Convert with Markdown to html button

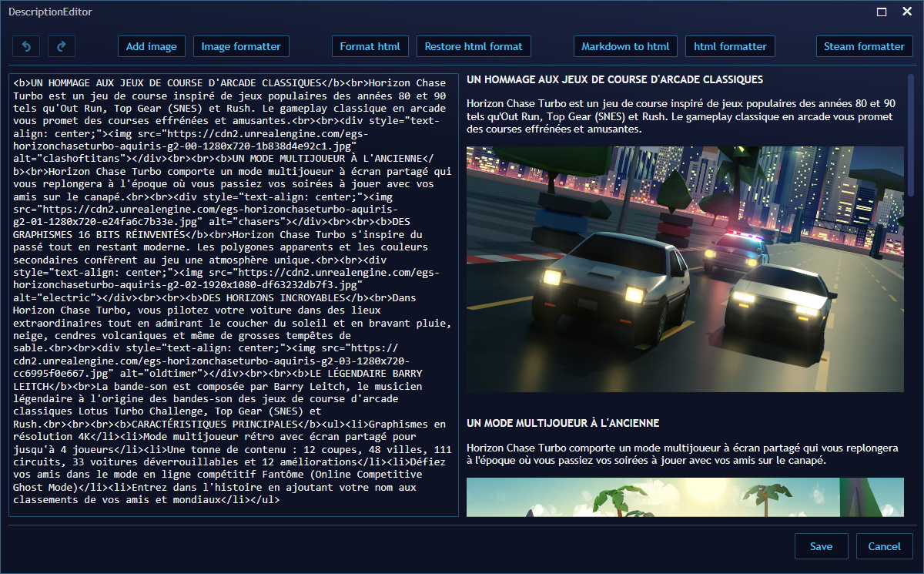(x=625, y=46)
